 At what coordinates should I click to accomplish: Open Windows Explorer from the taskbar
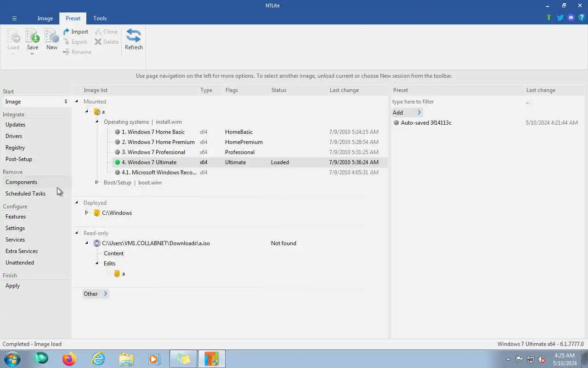[126, 359]
